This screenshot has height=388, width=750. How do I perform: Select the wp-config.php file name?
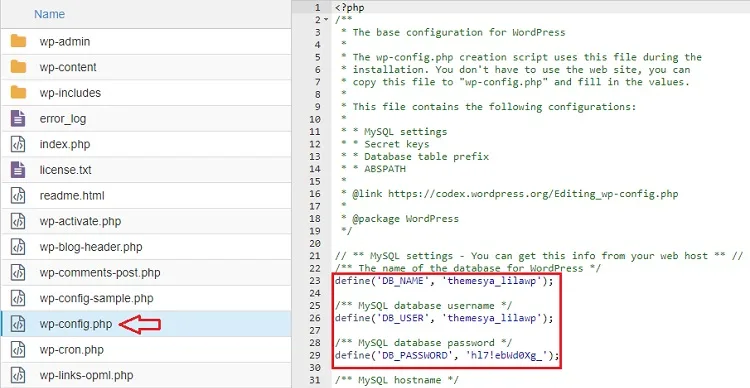point(76,324)
